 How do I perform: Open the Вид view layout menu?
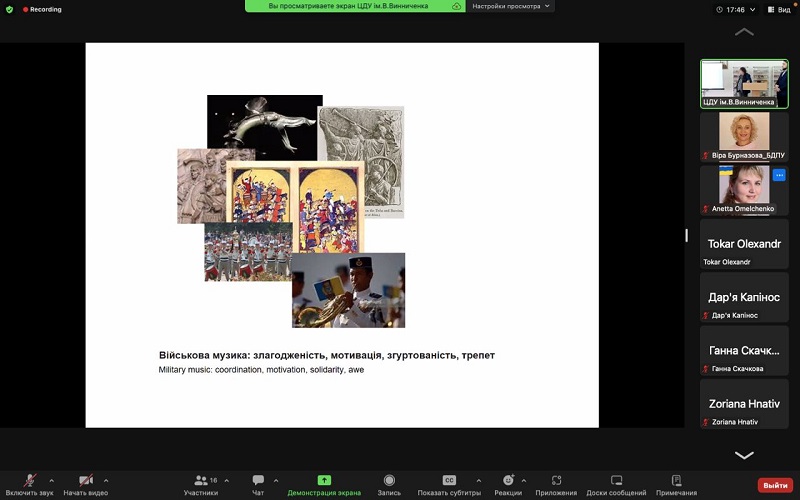779,9
